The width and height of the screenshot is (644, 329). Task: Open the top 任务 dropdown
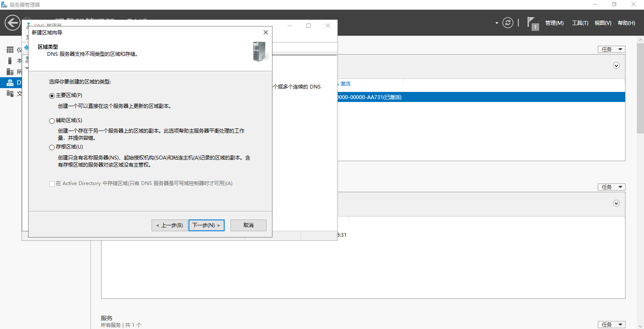pyautogui.click(x=611, y=49)
